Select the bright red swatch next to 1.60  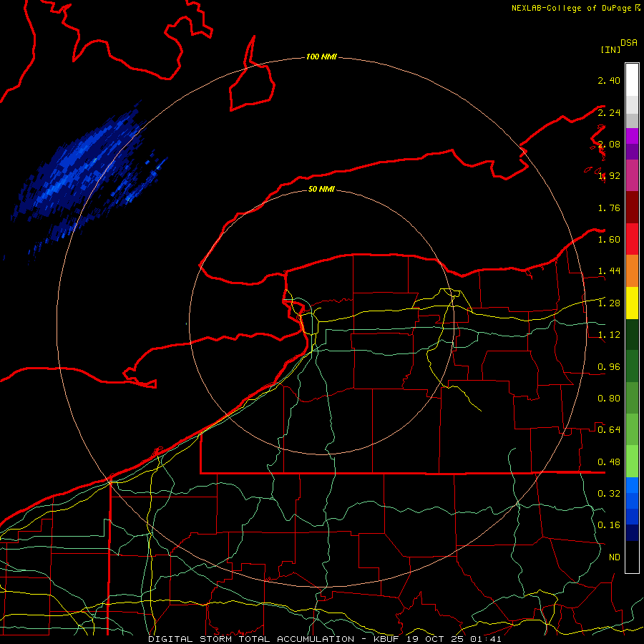pyautogui.click(x=632, y=239)
